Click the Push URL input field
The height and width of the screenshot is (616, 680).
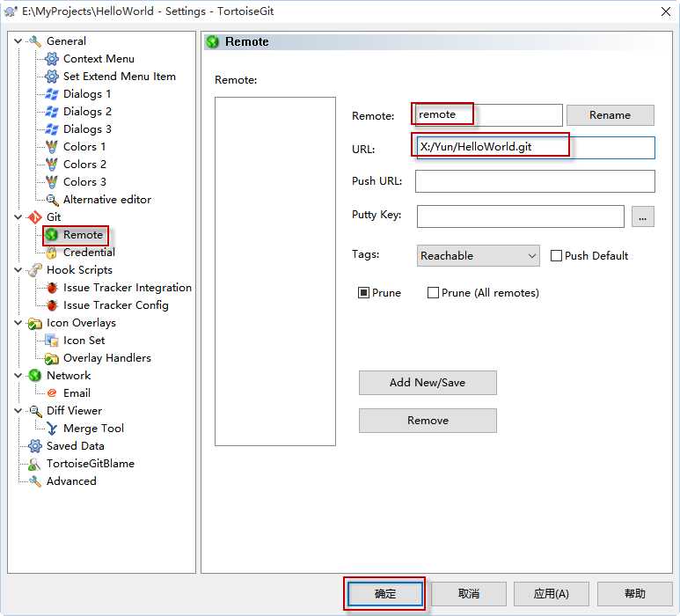(535, 181)
